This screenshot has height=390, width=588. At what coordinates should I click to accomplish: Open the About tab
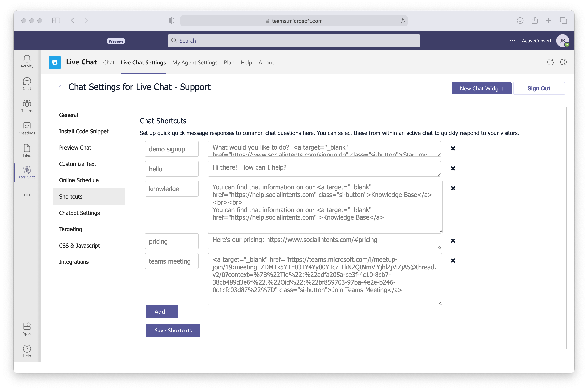(266, 63)
